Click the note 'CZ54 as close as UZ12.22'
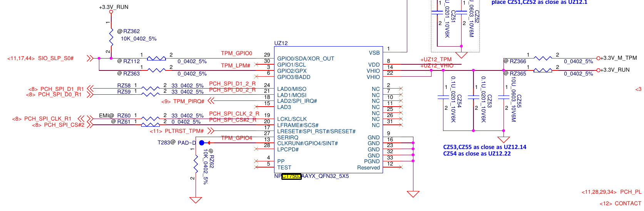The height and width of the screenshot is (211, 644). [x=477, y=154]
